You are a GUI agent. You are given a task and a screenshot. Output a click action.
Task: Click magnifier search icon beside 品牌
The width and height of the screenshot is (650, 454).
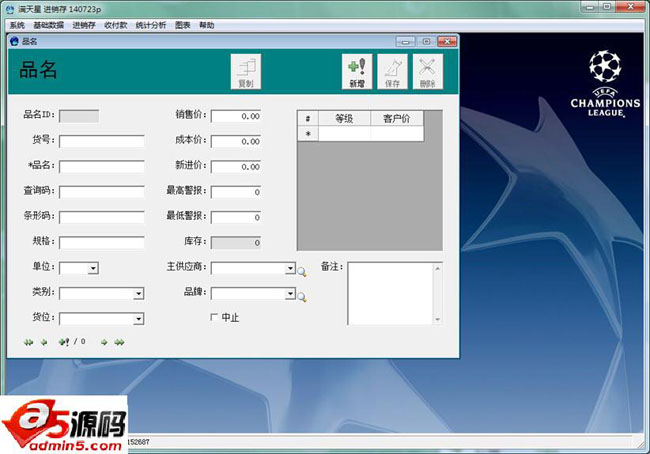pos(302,297)
